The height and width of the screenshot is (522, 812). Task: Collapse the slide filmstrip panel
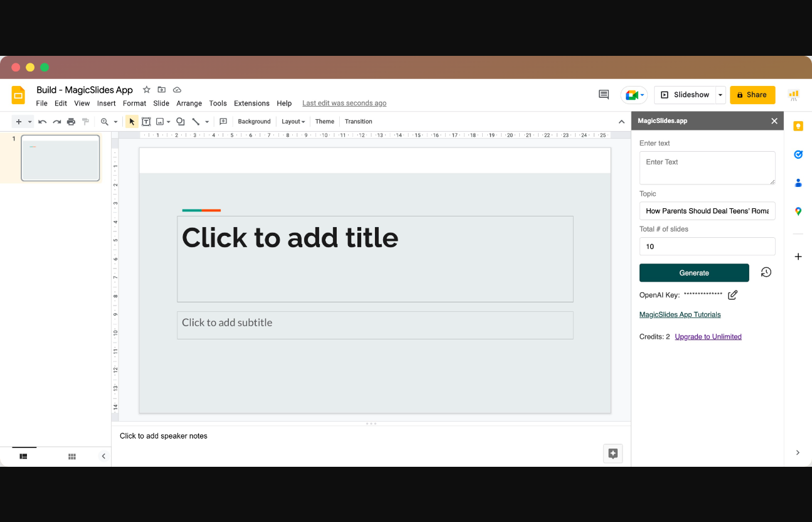(103, 456)
